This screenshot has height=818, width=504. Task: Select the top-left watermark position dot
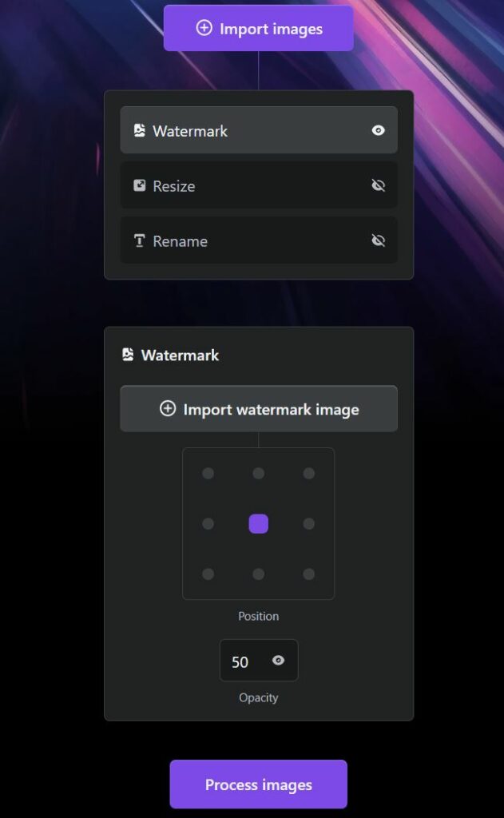point(208,473)
